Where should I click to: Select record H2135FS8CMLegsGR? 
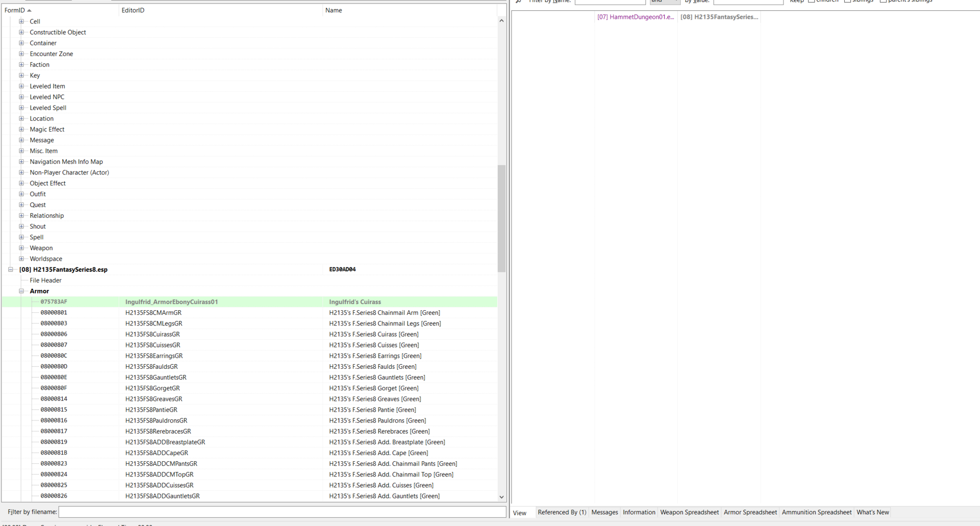(250, 323)
